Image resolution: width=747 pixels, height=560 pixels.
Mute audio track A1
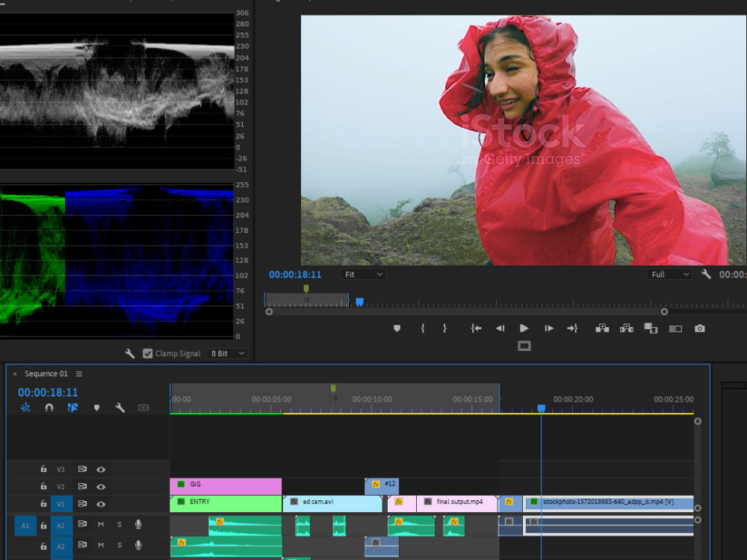(101, 524)
